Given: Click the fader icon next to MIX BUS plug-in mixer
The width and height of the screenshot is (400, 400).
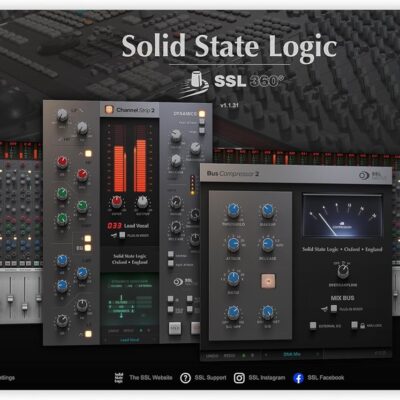Looking at the screenshot, I should tap(324, 309).
